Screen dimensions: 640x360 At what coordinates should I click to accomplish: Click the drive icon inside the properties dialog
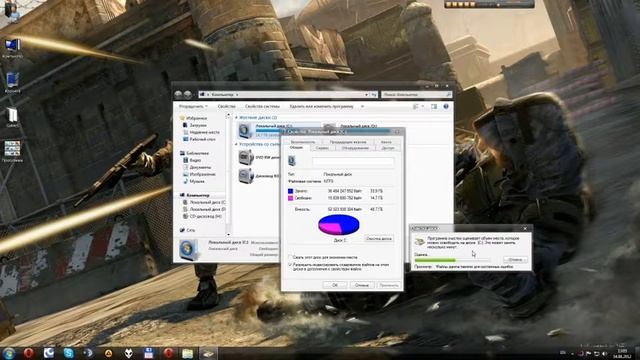292,161
